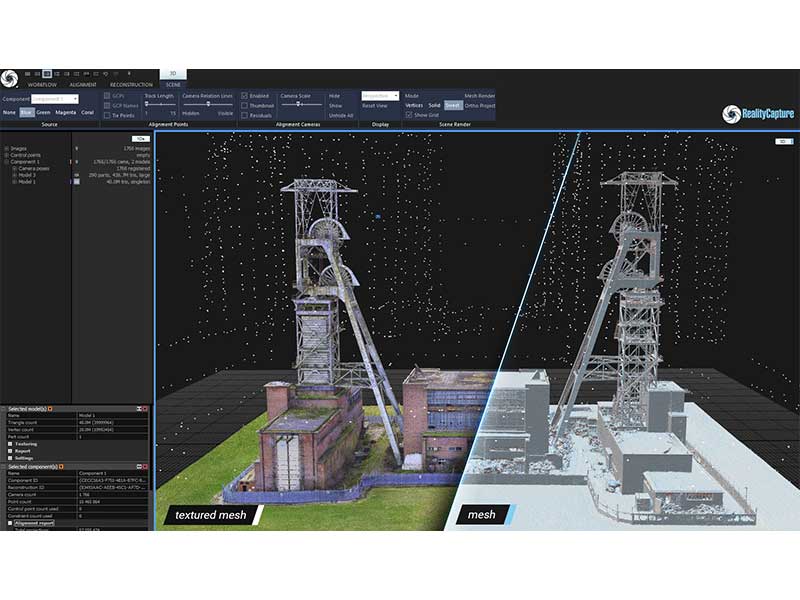Toggle the Report section checkbox

10,451
